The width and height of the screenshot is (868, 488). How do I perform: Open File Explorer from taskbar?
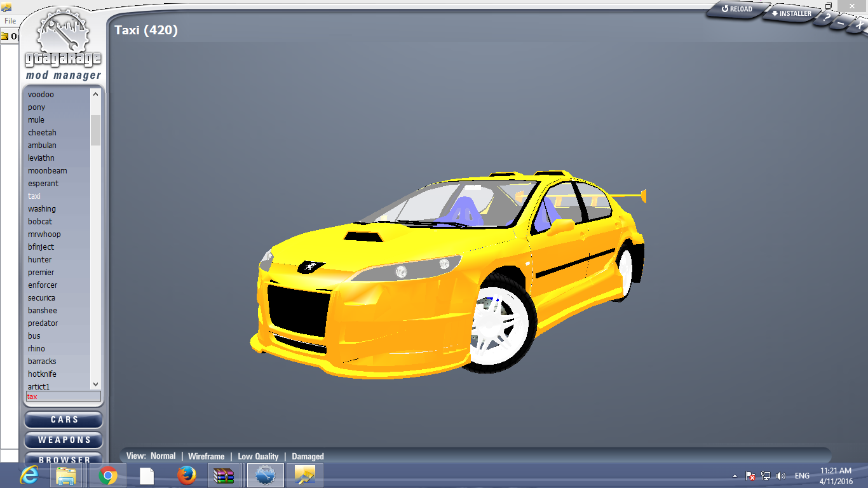click(x=66, y=475)
